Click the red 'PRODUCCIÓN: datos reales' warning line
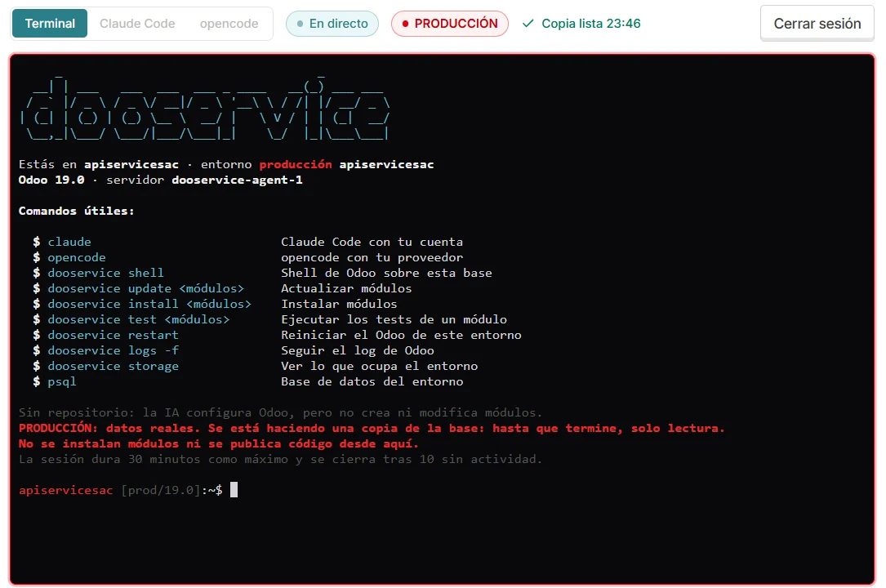Image resolution: width=886 pixels, height=588 pixels. coord(372,428)
